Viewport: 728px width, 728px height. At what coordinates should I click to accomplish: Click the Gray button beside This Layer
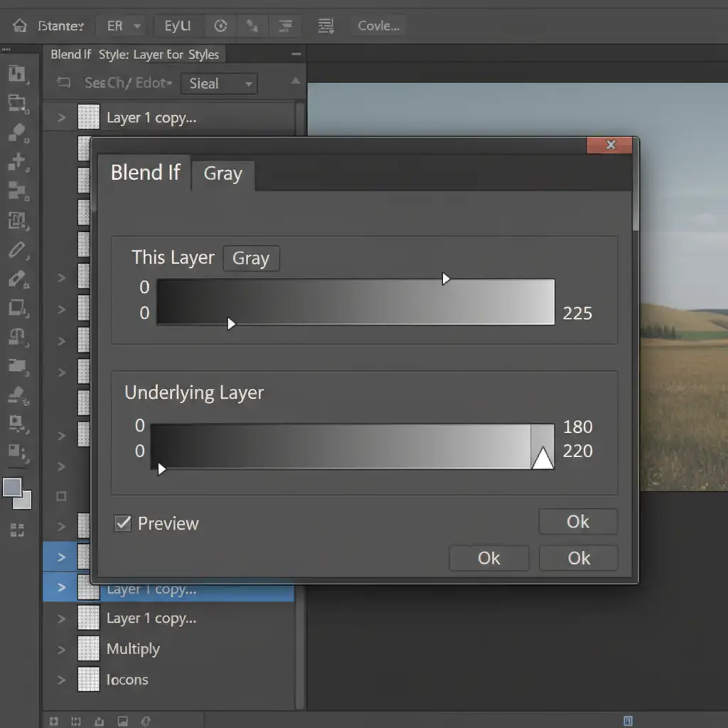[251, 259]
